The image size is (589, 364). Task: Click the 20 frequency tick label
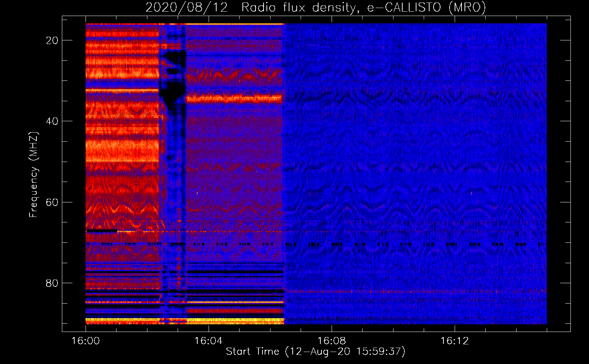(52, 40)
